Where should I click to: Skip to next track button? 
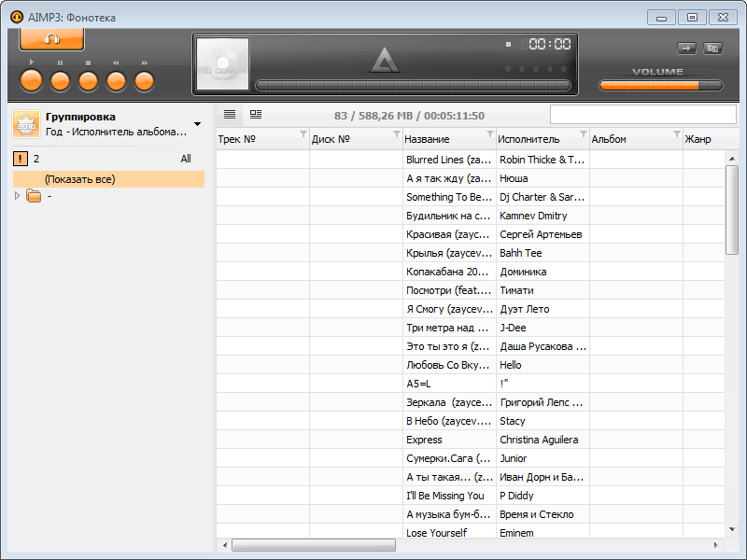pyautogui.click(x=145, y=81)
